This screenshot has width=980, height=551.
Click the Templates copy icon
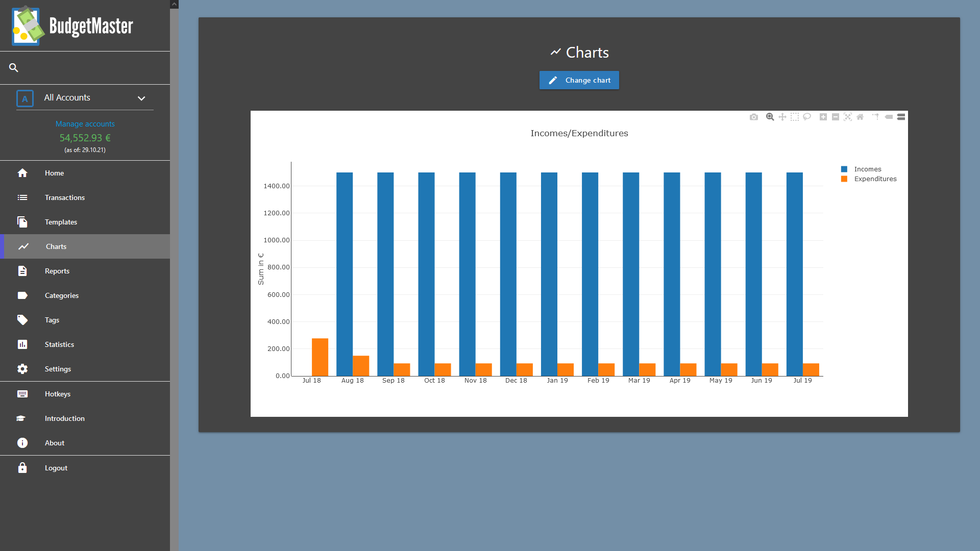[22, 222]
